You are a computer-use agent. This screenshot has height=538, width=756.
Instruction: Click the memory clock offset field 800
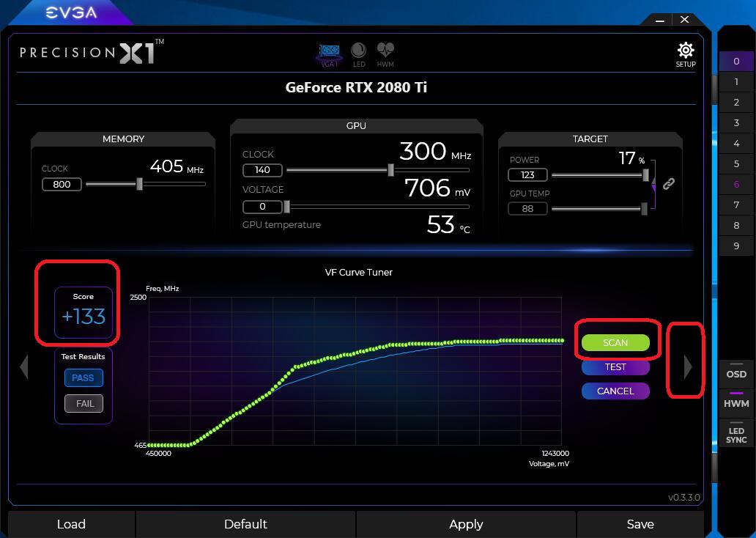pyautogui.click(x=62, y=184)
